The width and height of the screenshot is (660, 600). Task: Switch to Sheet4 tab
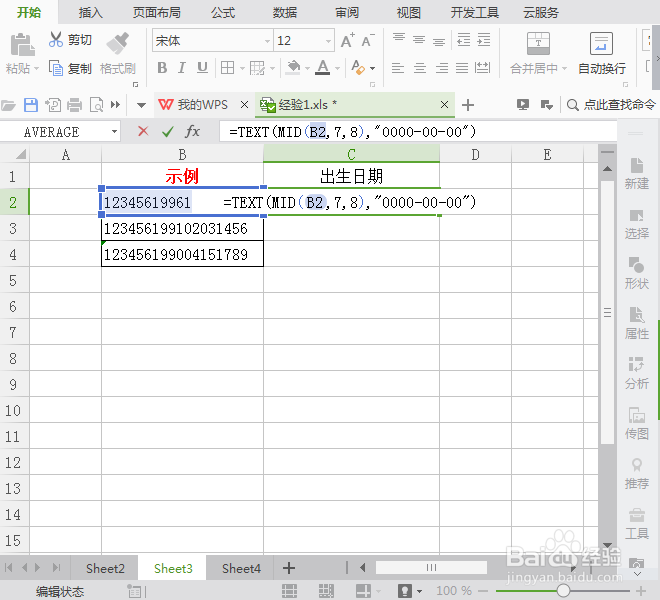point(241,568)
